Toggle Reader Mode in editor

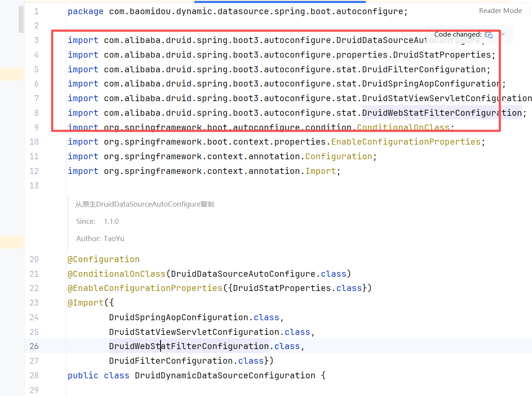(x=501, y=11)
